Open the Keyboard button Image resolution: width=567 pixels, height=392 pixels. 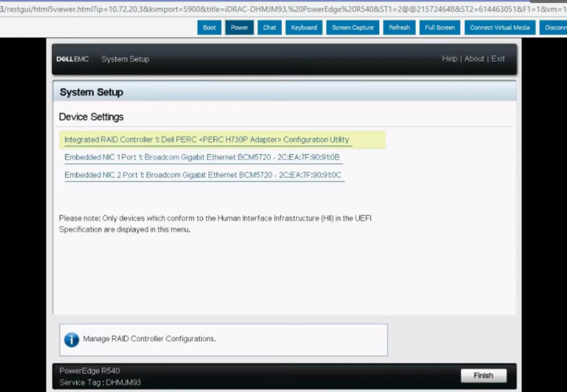[x=303, y=27]
